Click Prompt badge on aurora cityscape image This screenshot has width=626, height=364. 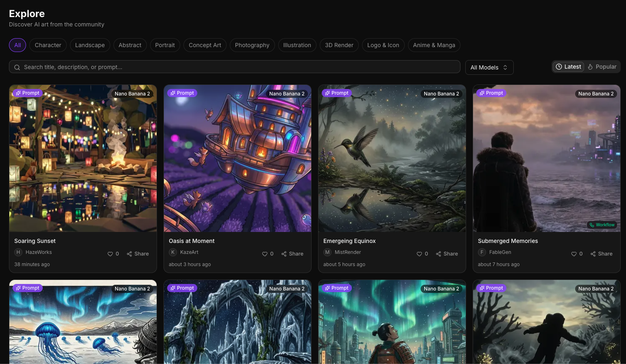pyautogui.click(x=337, y=288)
